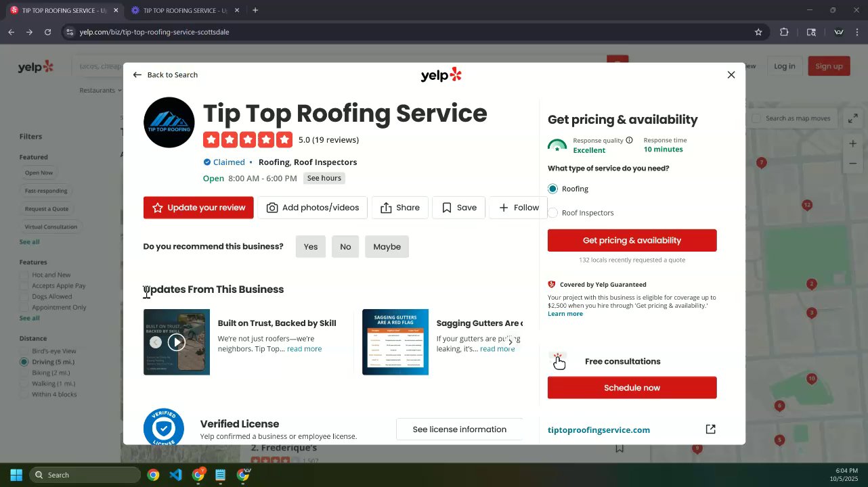
Task: Click the Sign up button
Action: [x=829, y=66]
